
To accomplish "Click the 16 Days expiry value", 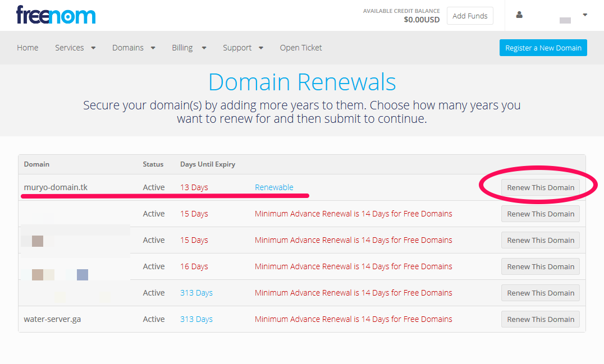I will tap(194, 266).
